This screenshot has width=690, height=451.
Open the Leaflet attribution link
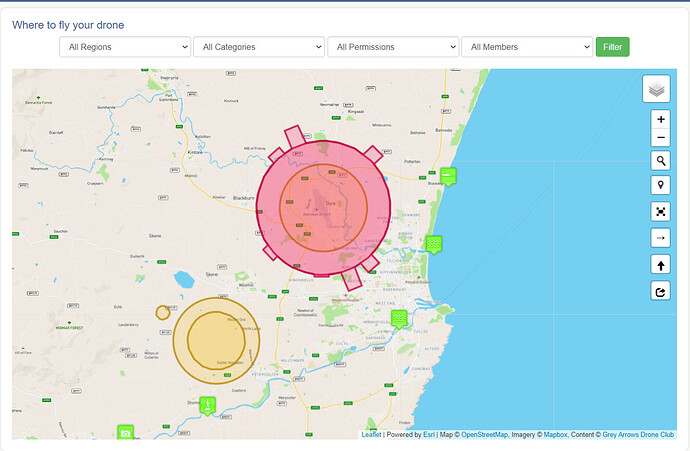point(370,435)
